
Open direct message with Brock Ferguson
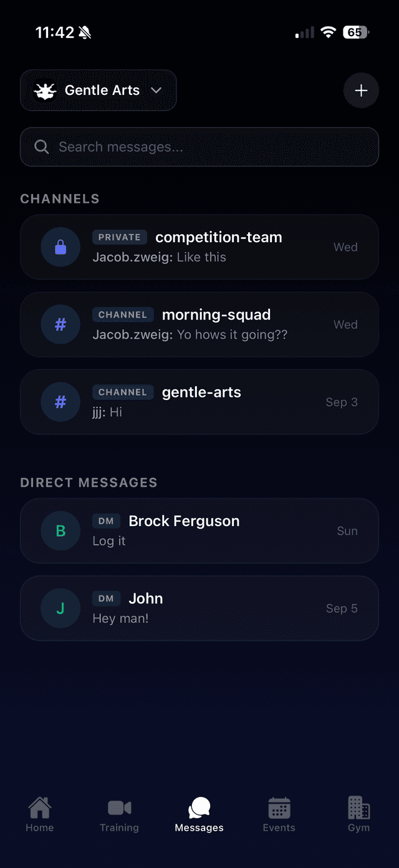(x=184, y=522)
